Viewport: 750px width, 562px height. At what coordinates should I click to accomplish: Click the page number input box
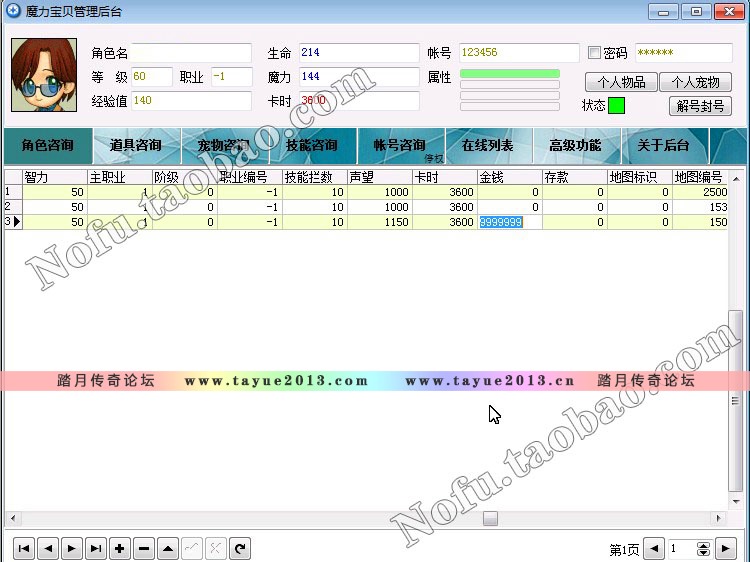683,549
